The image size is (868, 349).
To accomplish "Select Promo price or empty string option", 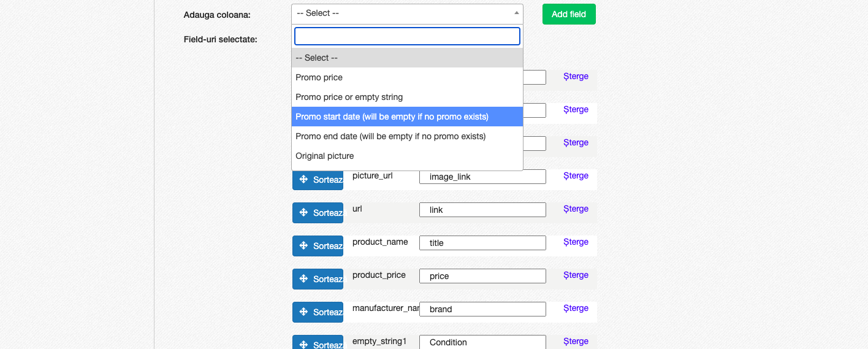I will (407, 97).
